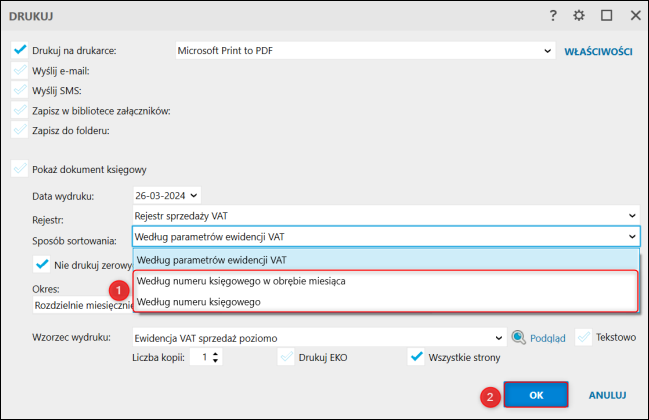Viewport: 649px width, 420px height.
Task: Close the Drukuj dialog
Action: point(635,16)
